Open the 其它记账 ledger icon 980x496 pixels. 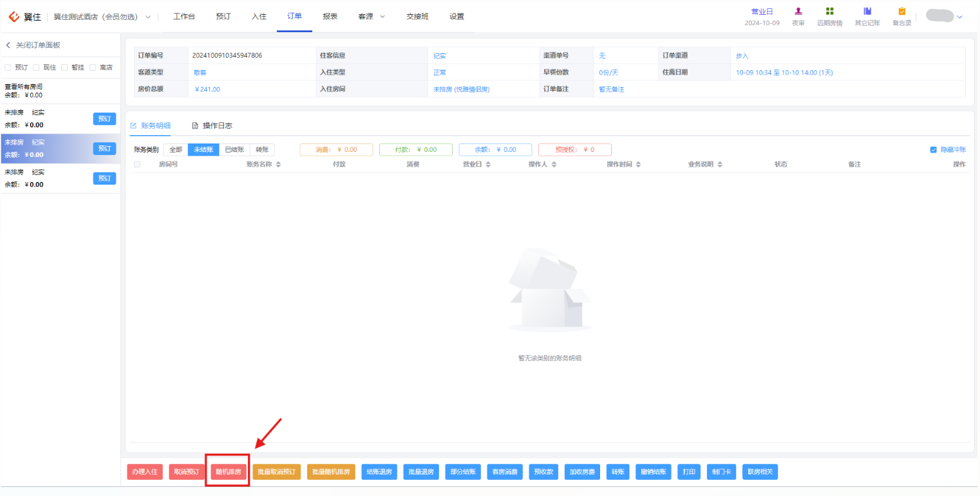tap(867, 11)
